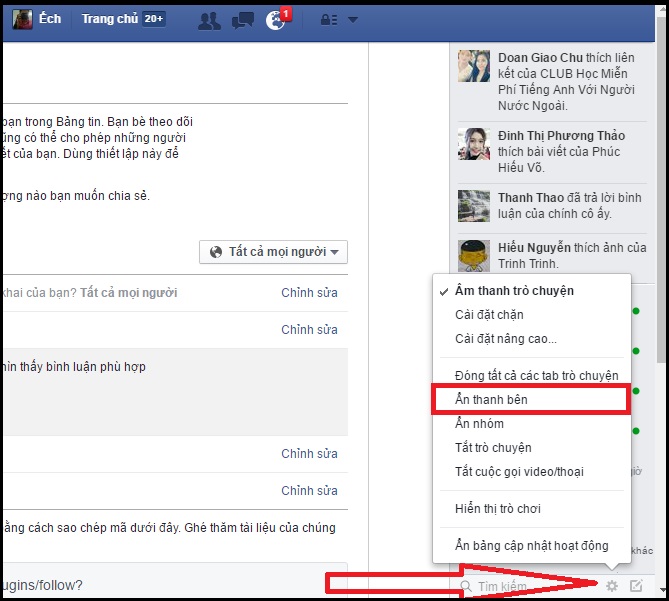Select Ẩn thanh bên menu option

532,400
